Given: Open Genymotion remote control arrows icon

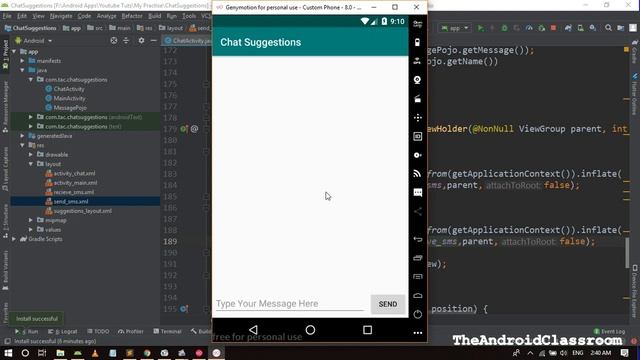Looking at the screenshot, I should [x=417, y=118].
